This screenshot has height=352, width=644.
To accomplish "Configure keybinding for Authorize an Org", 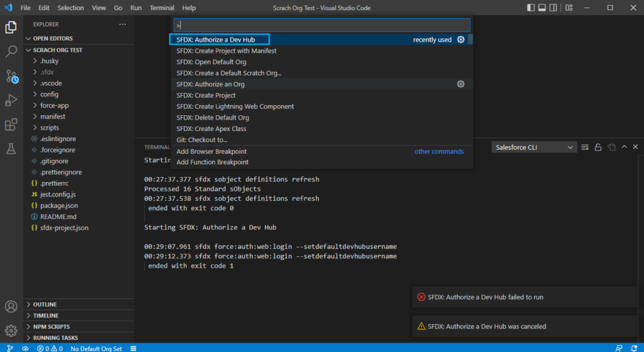I will (x=461, y=84).
